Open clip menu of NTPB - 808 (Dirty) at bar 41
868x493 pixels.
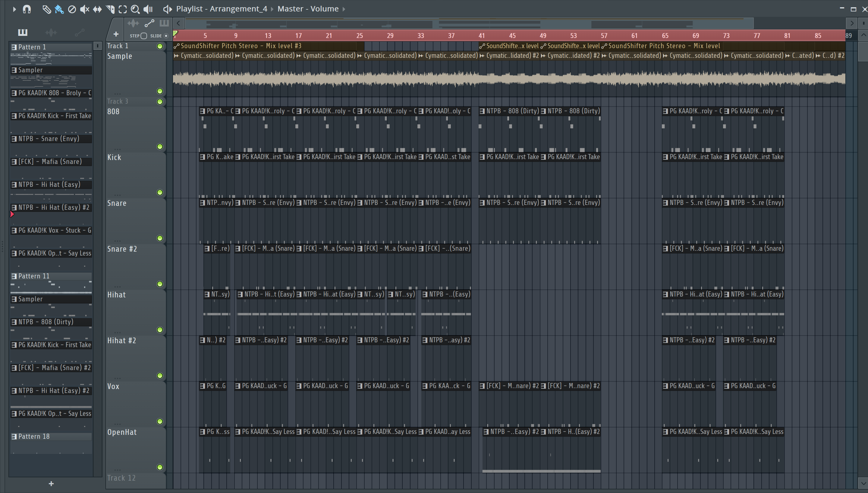pos(482,111)
